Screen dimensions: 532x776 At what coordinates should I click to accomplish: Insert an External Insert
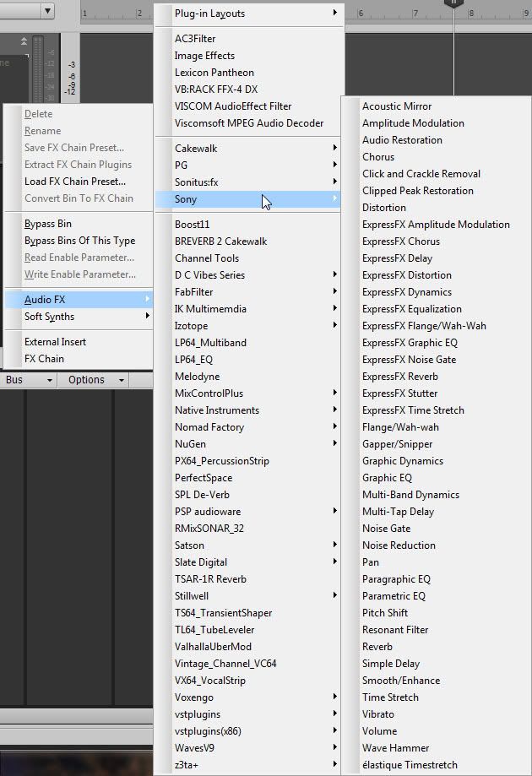pyautogui.click(x=55, y=342)
